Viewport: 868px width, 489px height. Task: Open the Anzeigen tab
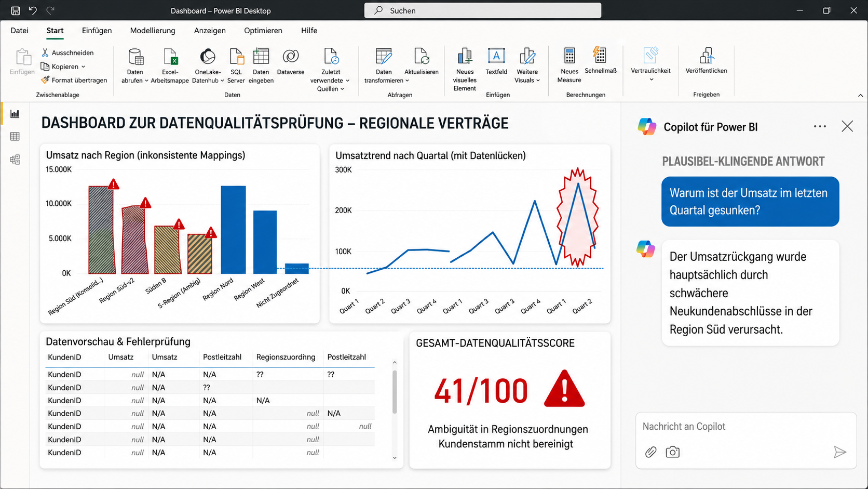pyautogui.click(x=210, y=31)
